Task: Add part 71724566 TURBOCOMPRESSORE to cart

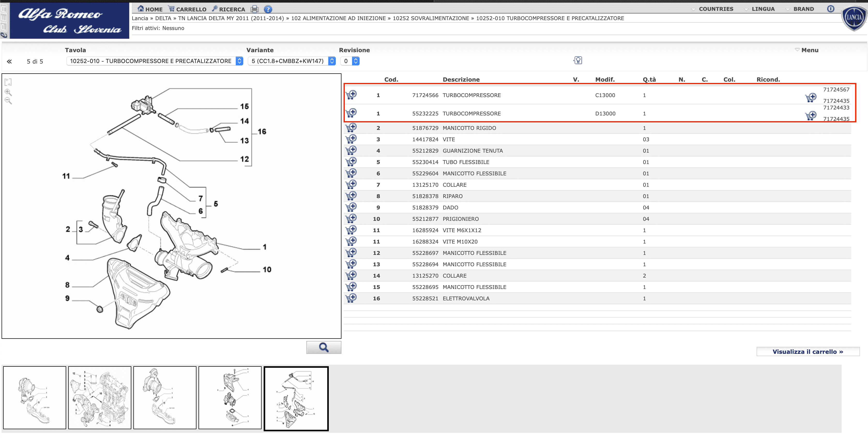Action: (x=351, y=95)
